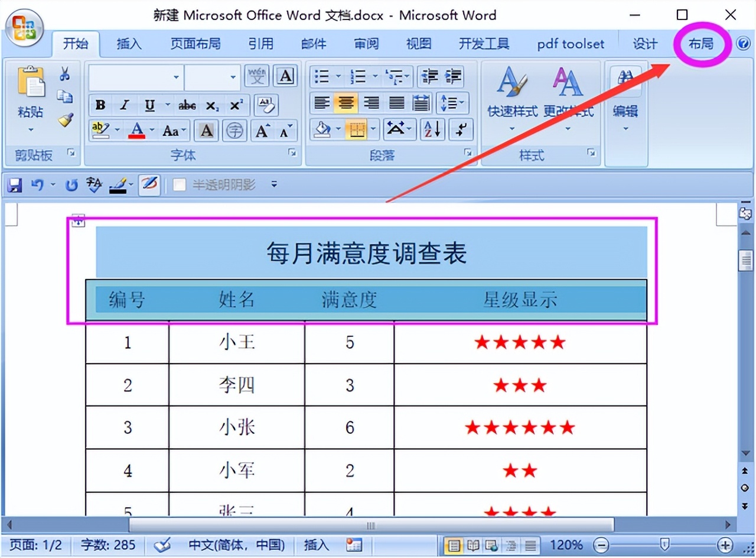
Task: Toggle italic formatting
Action: pos(124,106)
